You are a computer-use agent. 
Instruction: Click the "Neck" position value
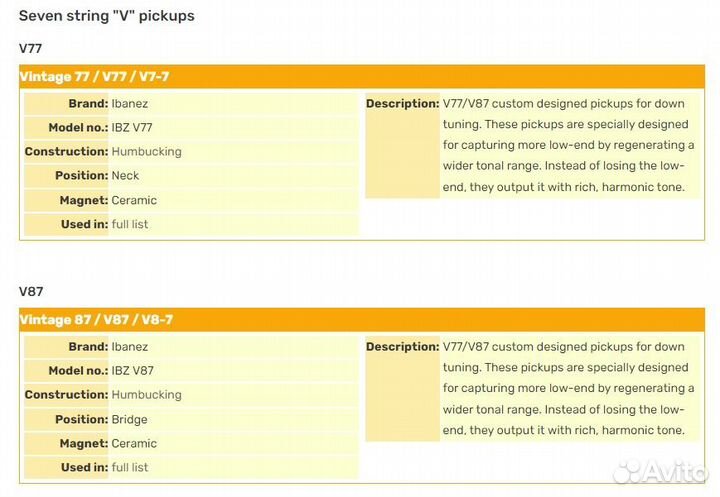click(126, 175)
